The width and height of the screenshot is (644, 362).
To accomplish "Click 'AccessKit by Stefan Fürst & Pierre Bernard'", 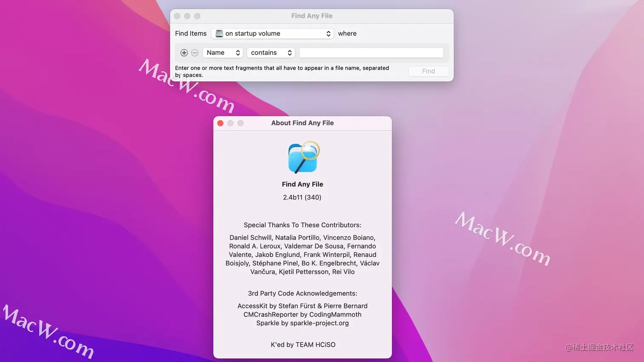I will click(x=302, y=306).
